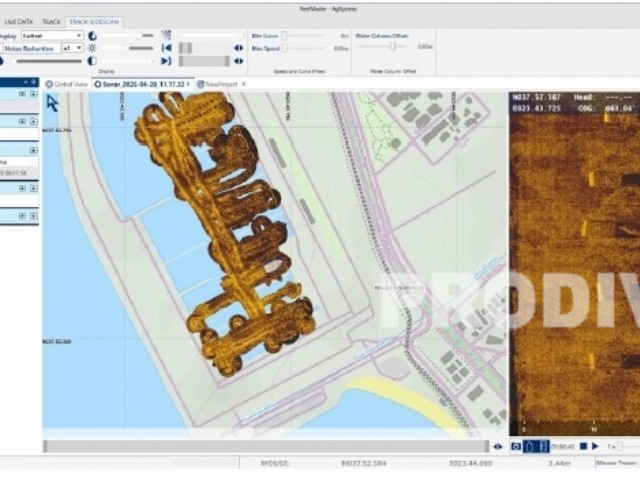The width and height of the screenshot is (640, 480).
Task: Click the port side channel arrow icon
Action: click(x=166, y=47)
